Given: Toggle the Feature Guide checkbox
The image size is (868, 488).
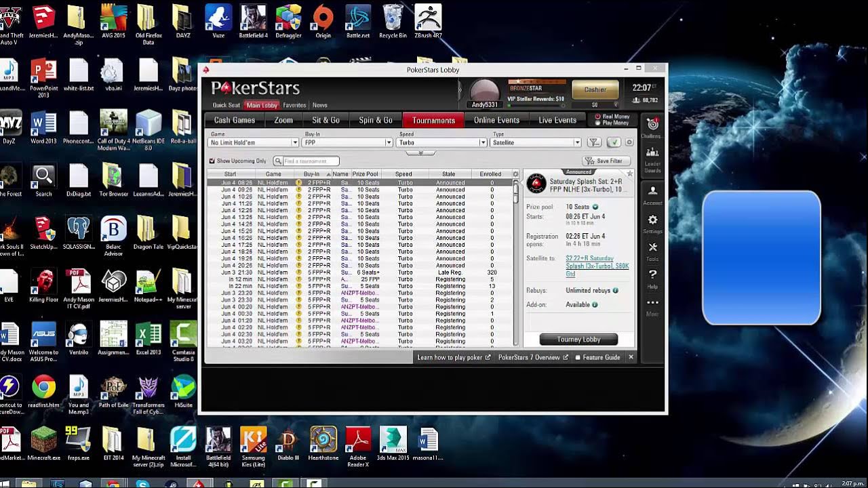Looking at the screenshot, I should tap(578, 357).
